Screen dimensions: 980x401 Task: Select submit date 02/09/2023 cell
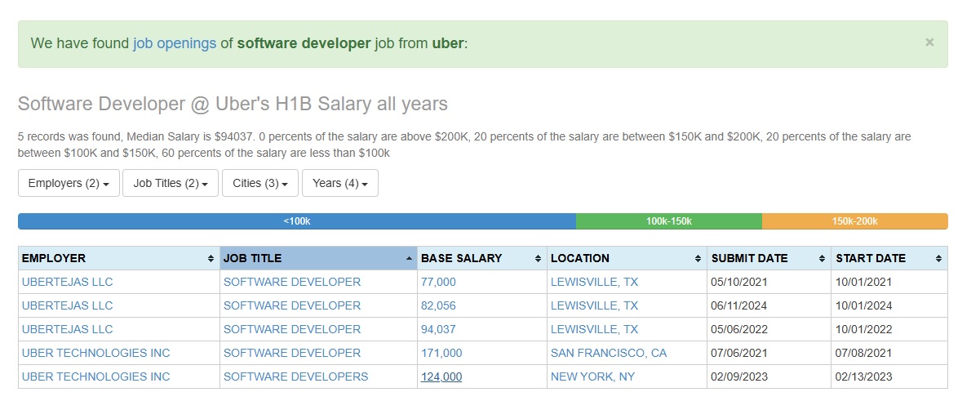[769, 376]
